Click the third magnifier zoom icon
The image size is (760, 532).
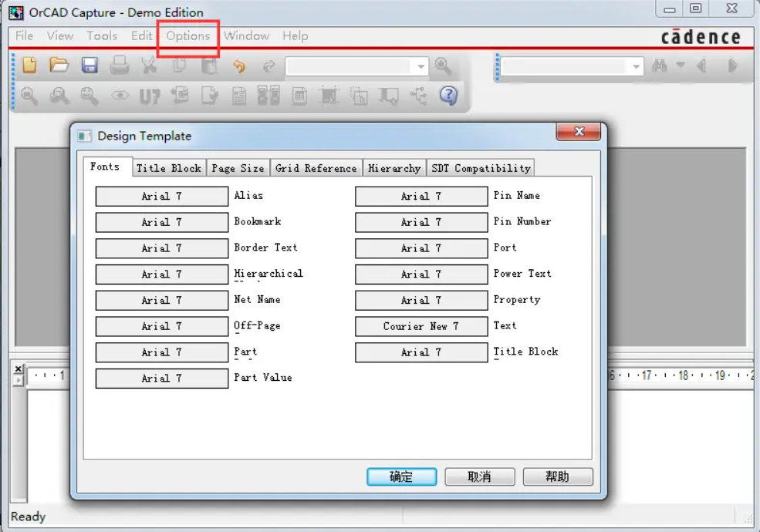(x=90, y=96)
